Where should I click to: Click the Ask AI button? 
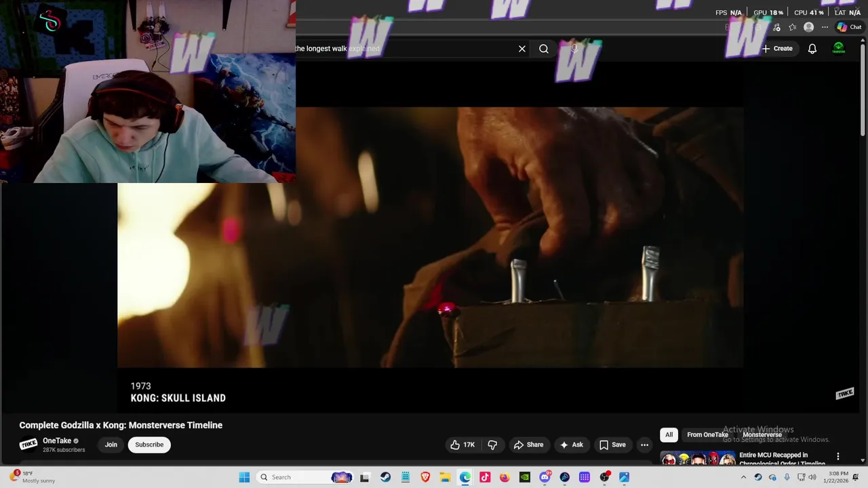(571, 445)
